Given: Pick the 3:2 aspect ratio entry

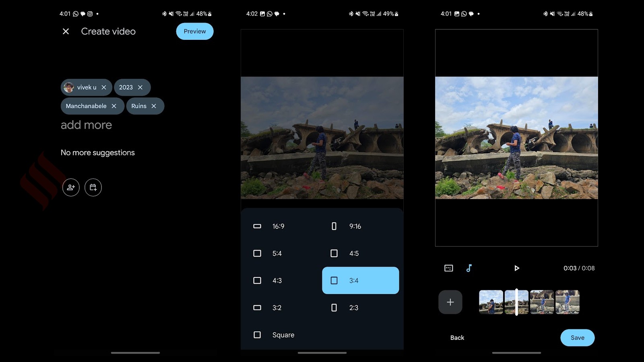Looking at the screenshot, I should 257,308.
